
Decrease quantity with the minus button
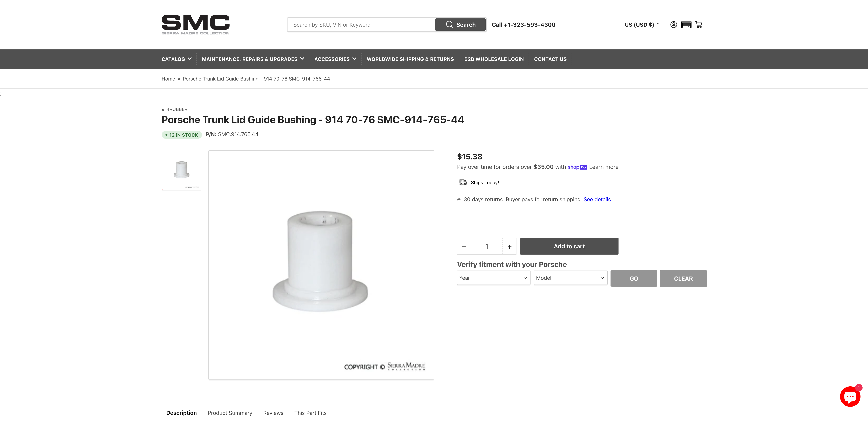point(464,247)
